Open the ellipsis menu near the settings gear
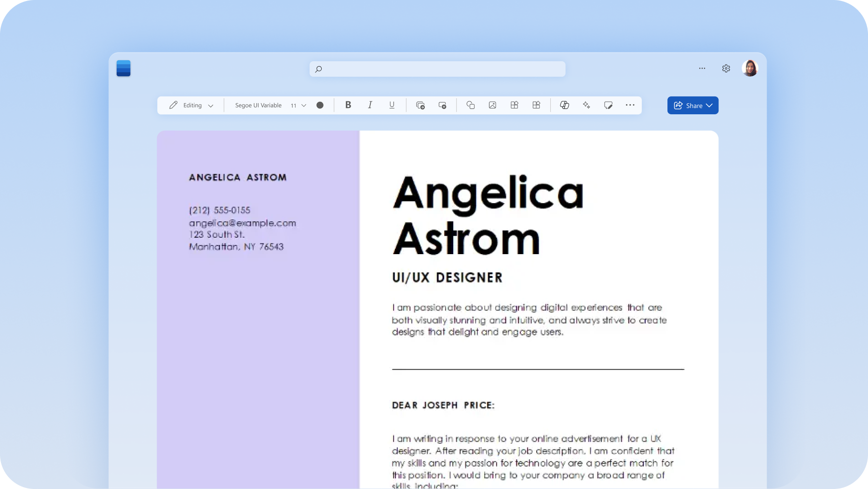This screenshot has height=489, width=868. (x=702, y=68)
